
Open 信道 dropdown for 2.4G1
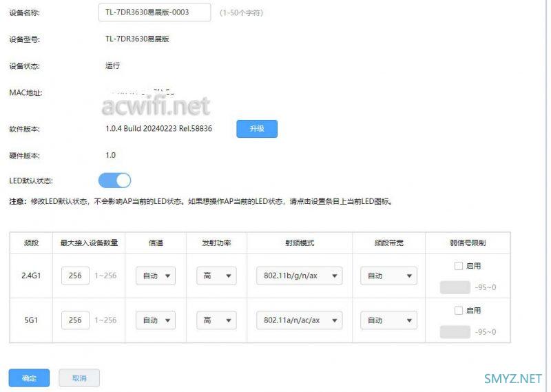[155, 276]
